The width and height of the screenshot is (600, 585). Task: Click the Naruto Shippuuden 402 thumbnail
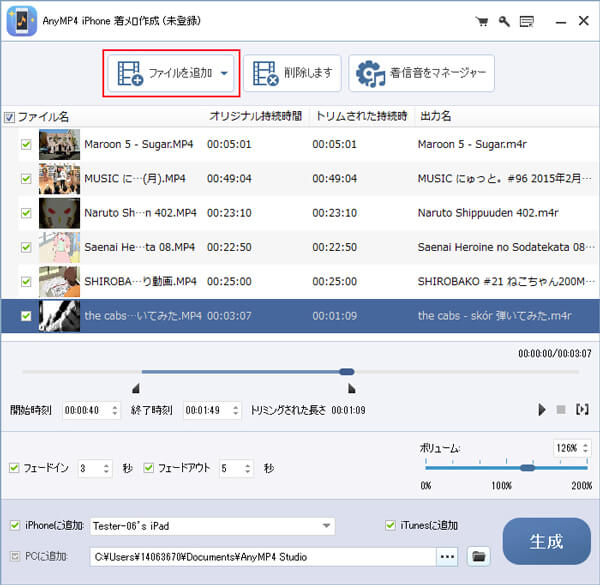(59, 213)
